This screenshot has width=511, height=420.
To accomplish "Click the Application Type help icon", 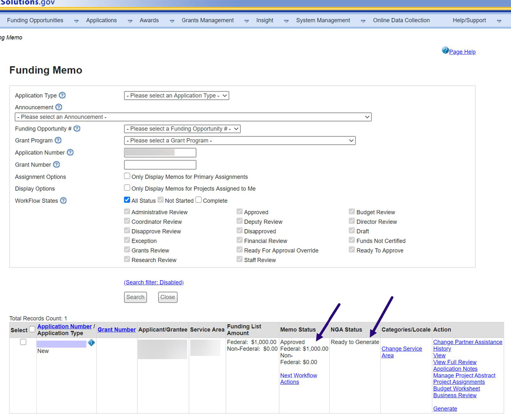I will 62,95.
